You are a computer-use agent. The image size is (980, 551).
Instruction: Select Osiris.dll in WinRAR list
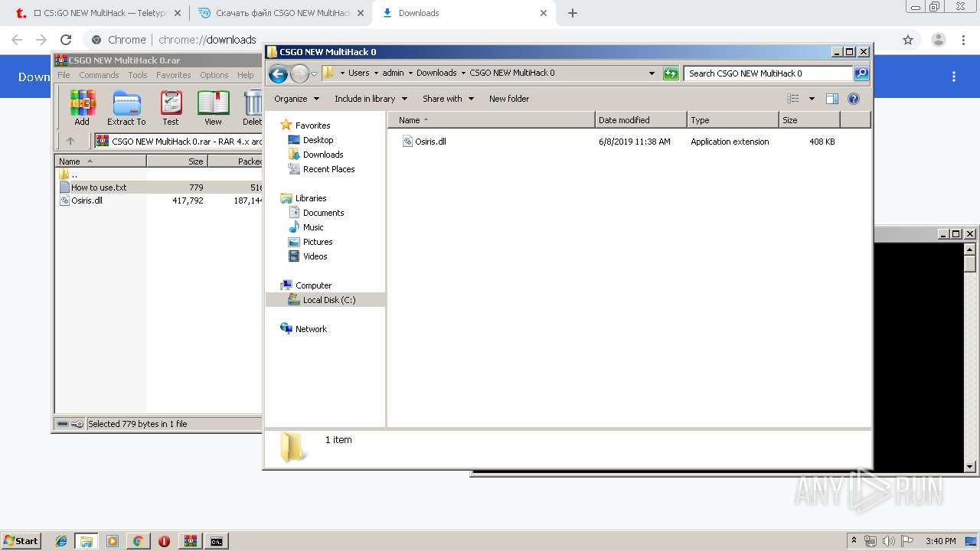point(87,201)
